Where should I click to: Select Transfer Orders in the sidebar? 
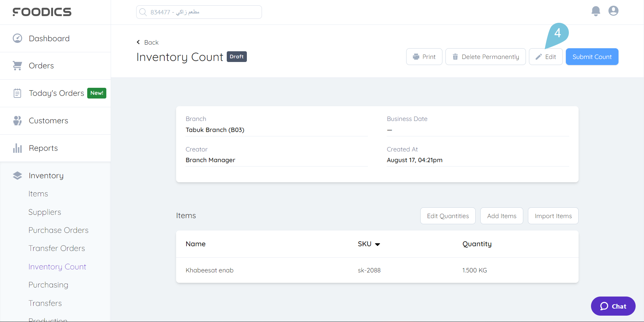[x=57, y=248]
